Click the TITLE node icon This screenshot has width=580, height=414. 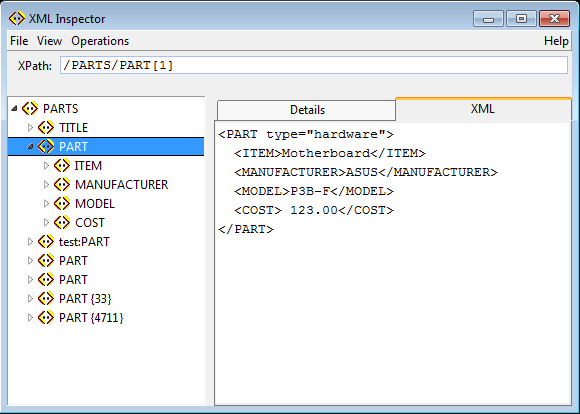[46, 128]
